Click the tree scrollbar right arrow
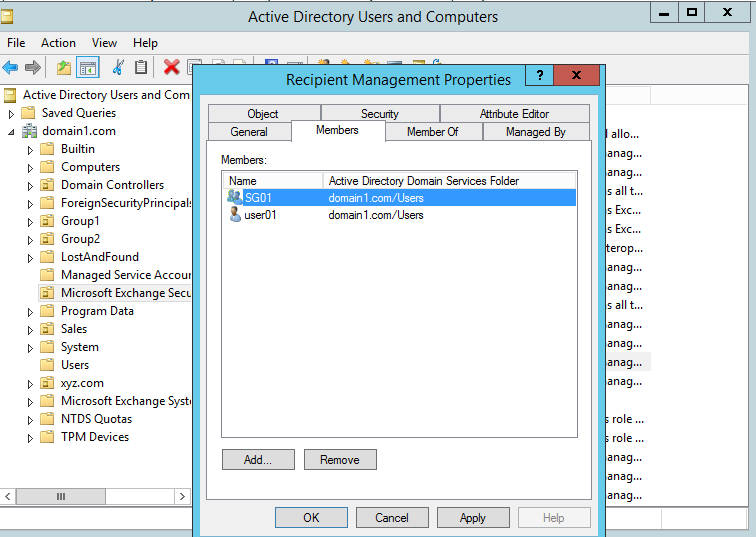Viewport: 756px width, 537px height. pyautogui.click(x=182, y=496)
